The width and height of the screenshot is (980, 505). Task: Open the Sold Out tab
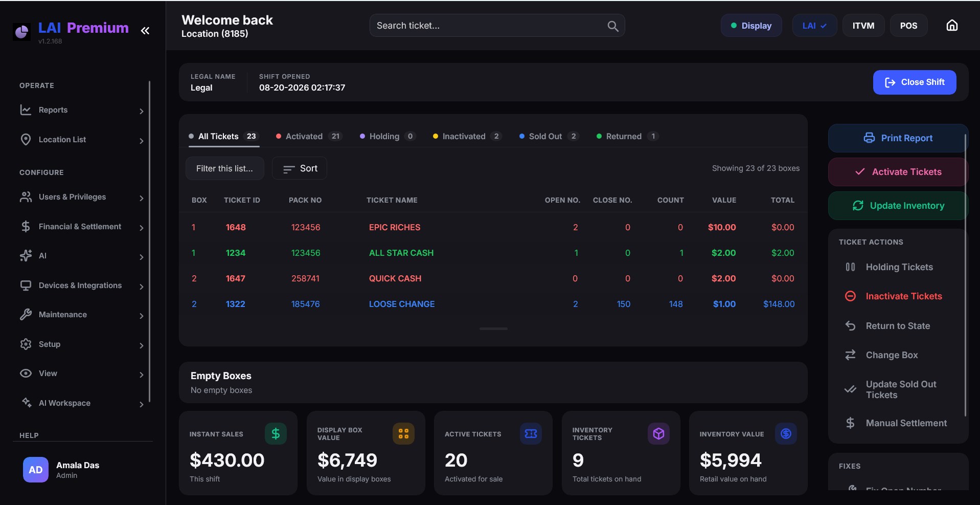549,137
